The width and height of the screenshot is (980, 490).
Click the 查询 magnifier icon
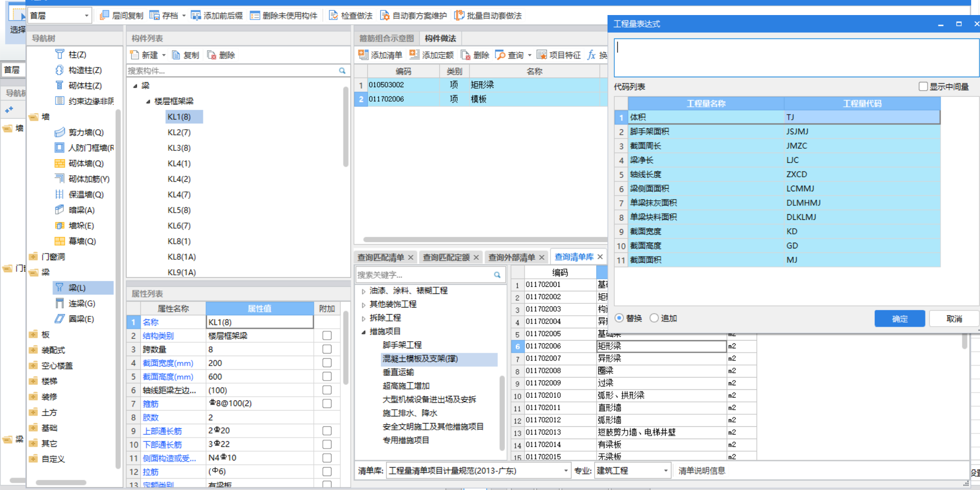pyautogui.click(x=500, y=54)
